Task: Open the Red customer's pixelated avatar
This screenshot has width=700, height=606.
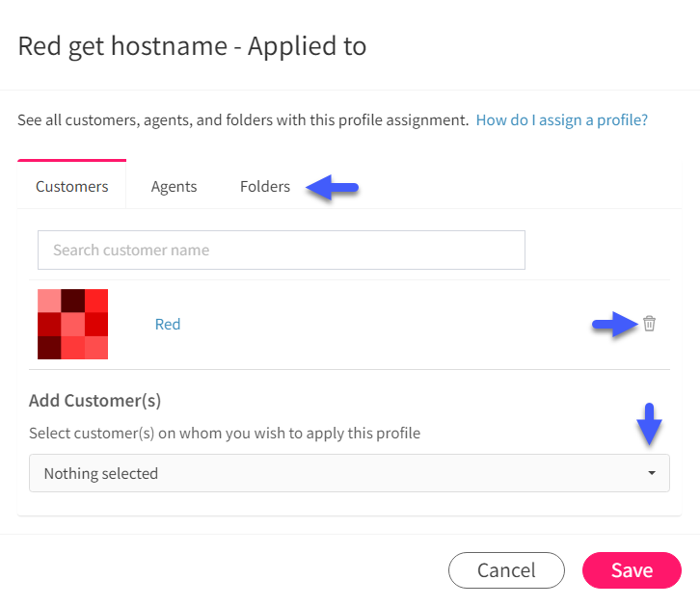Action: tap(72, 324)
